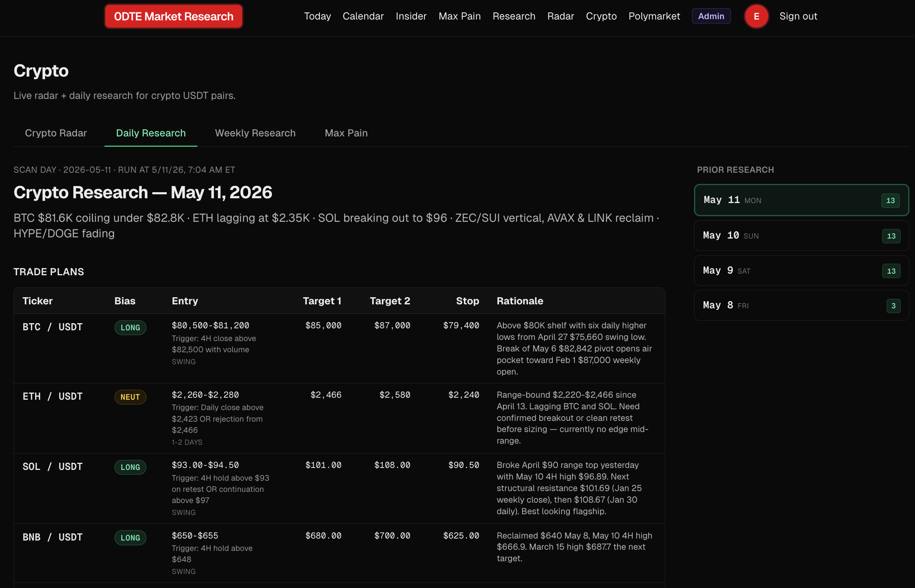Open May 8 FRI prior research

pyautogui.click(x=801, y=306)
